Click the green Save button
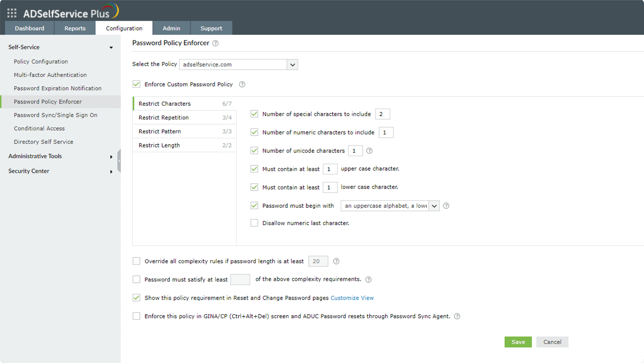644x363 pixels. [x=518, y=342]
